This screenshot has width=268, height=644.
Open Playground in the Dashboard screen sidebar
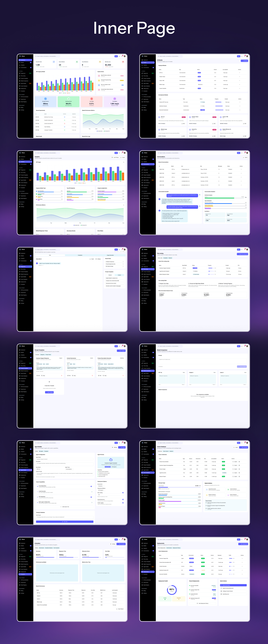(x=25, y=73)
